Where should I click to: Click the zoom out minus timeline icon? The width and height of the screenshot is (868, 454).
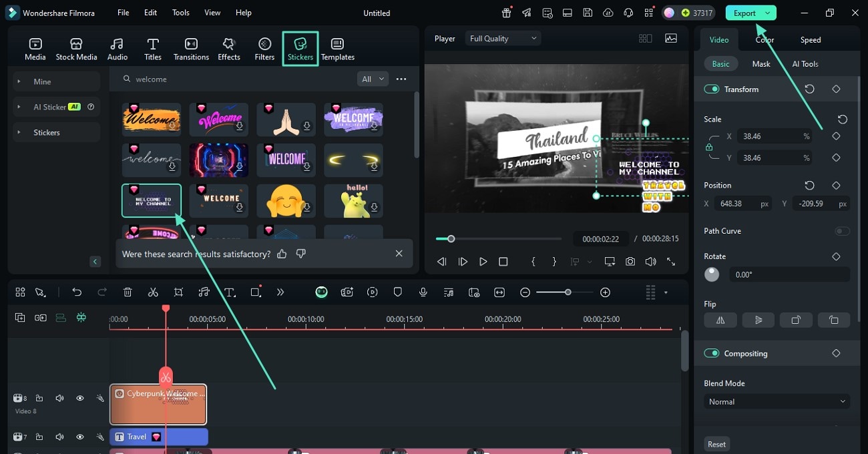pos(525,292)
